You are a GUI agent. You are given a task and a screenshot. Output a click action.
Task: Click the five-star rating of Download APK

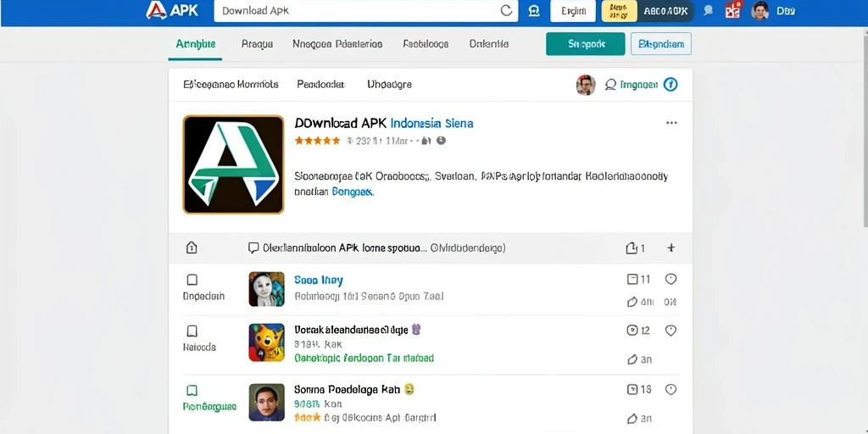(x=317, y=141)
